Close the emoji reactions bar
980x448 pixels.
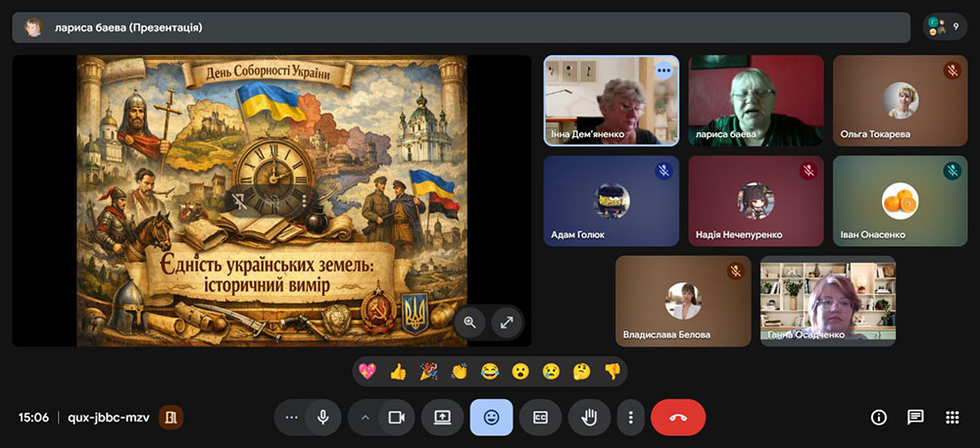(x=491, y=418)
